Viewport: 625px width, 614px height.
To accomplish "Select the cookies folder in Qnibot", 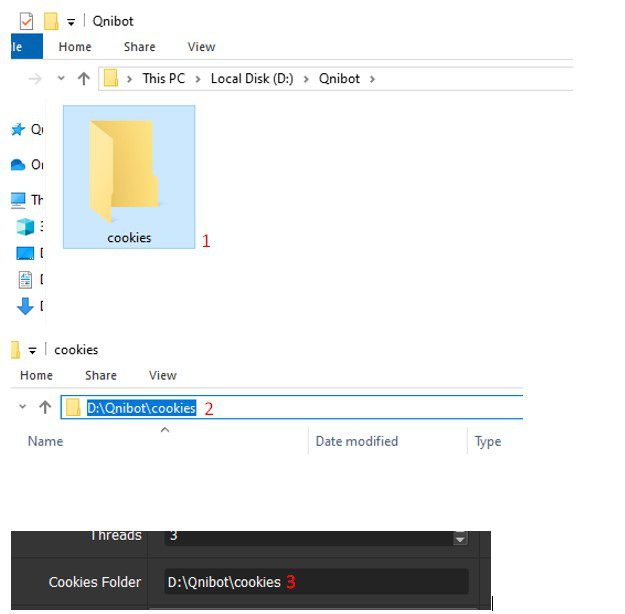I will point(128,178).
